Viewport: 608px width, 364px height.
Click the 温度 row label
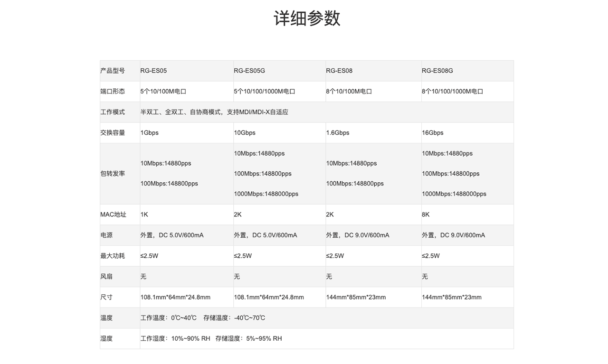106,318
